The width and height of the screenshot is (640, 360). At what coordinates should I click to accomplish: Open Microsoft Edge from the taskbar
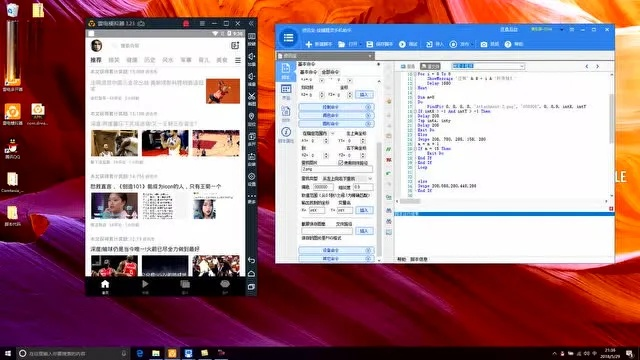click(140, 353)
